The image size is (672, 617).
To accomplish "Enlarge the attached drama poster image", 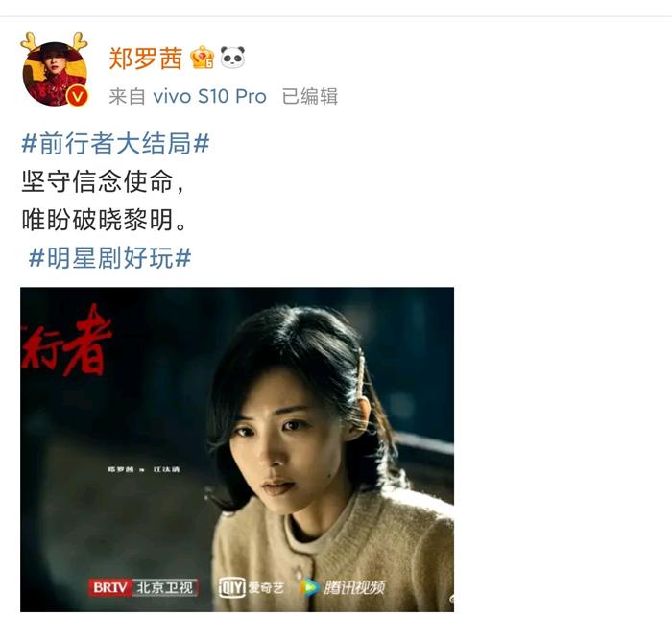I will (x=237, y=449).
